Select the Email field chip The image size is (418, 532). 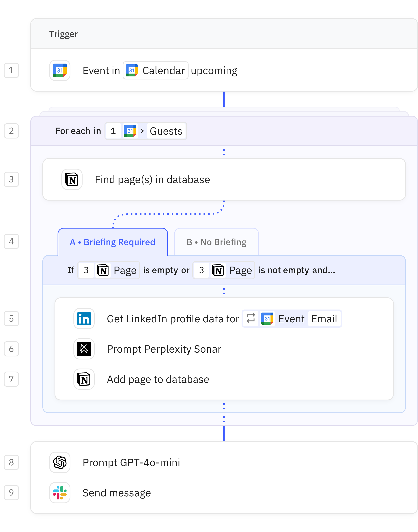[324, 319]
